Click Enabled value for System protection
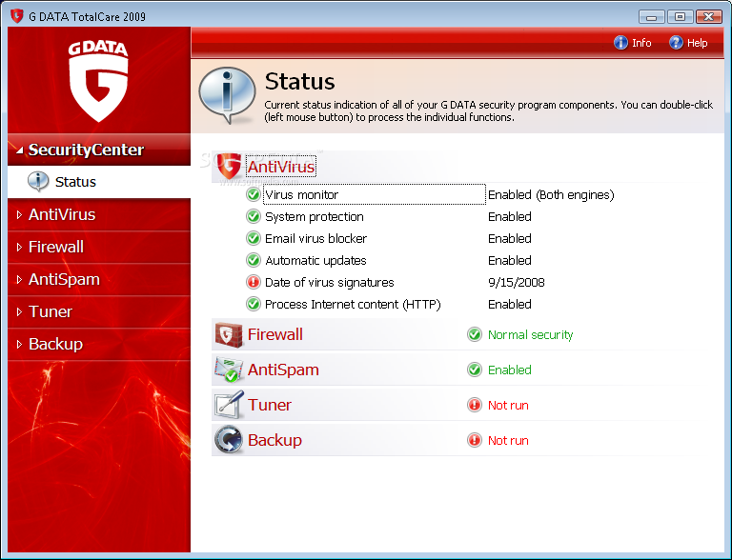The width and height of the screenshot is (732, 560). (x=509, y=216)
